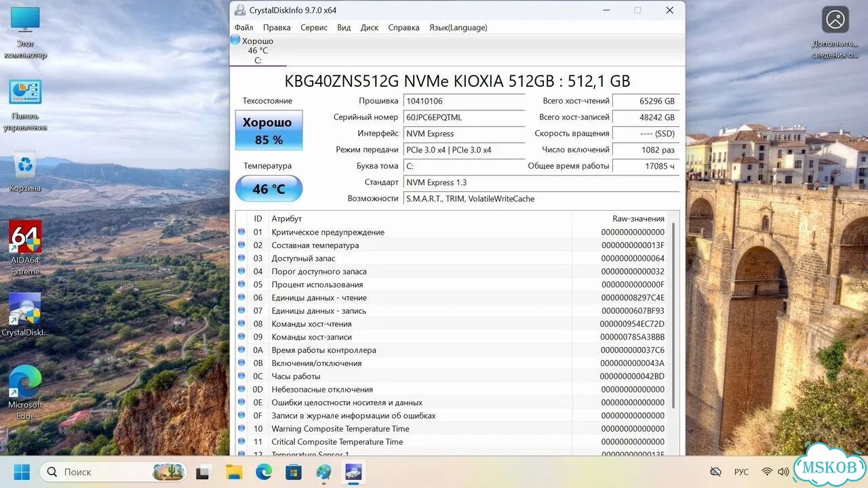Open the globe app icon in taskbar

(323, 472)
